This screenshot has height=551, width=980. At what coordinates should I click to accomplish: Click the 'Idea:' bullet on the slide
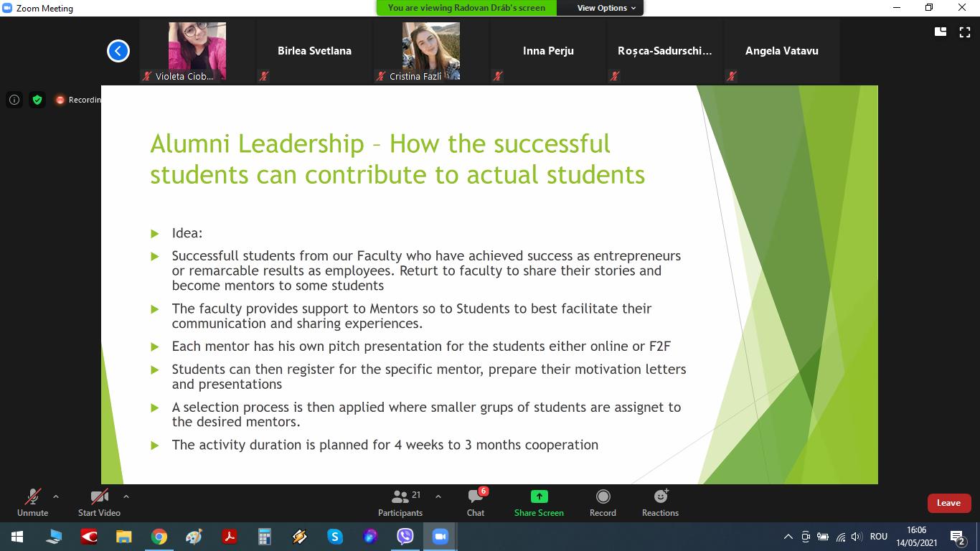pos(187,233)
